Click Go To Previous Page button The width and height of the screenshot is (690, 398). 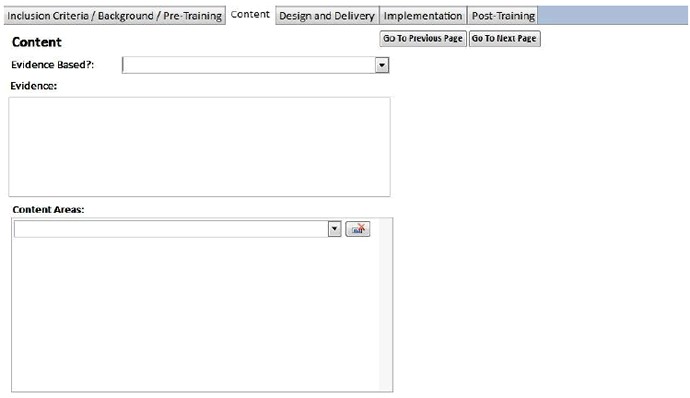pyautogui.click(x=423, y=38)
